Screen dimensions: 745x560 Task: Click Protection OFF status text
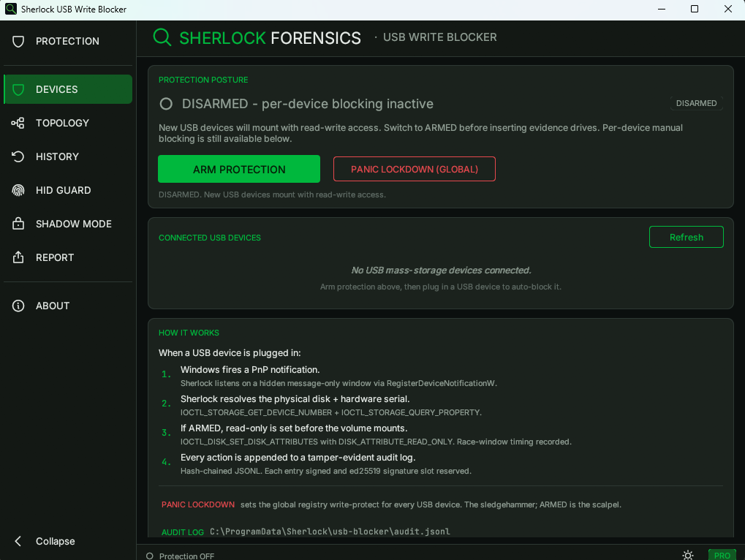[186, 556]
